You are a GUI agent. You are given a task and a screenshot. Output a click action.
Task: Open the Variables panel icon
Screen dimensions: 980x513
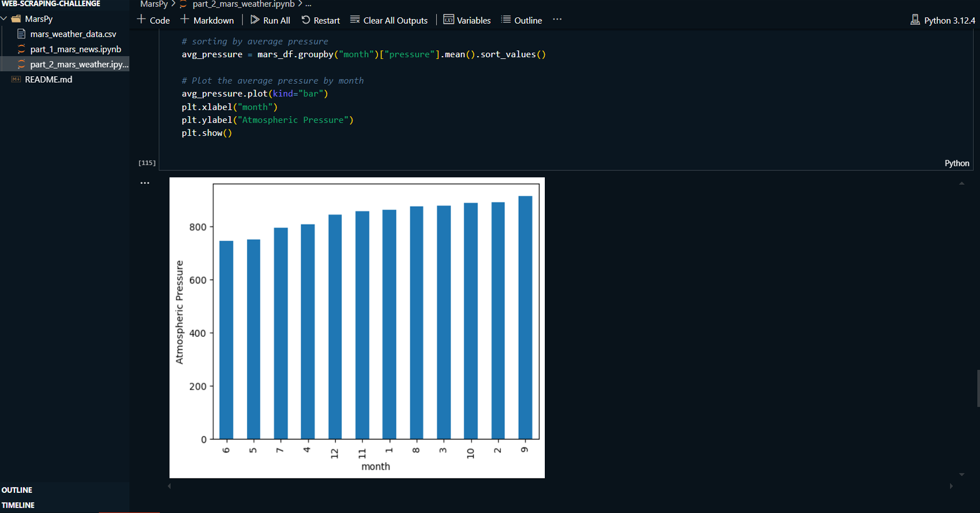tap(448, 20)
